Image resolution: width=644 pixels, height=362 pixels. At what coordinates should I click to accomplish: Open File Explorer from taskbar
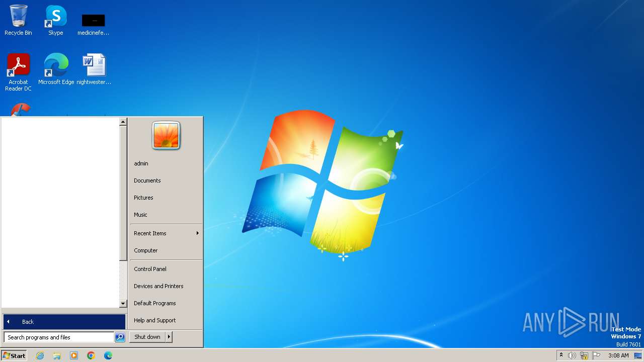point(57,355)
